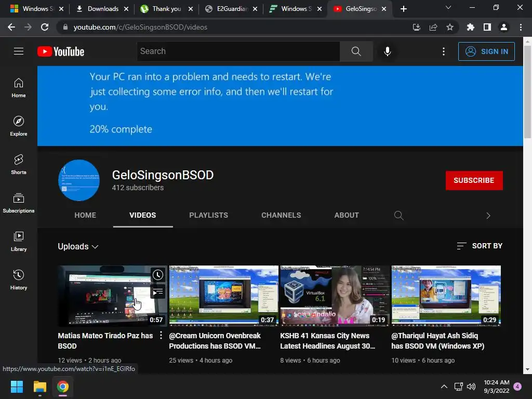Switch to the PLAYLISTS tab
Viewport: 532px width, 399px height.
209,215
